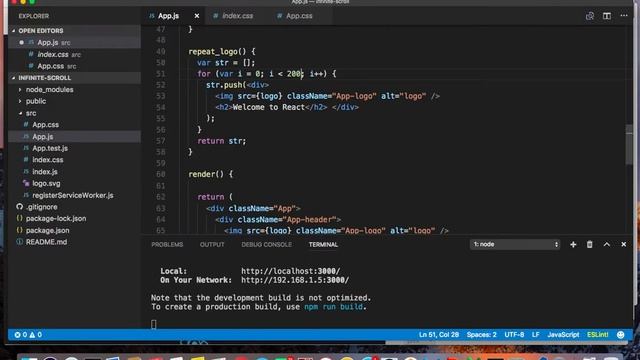Open changes icon in editor toolbar
The width and height of the screenshot is (640, 360).
point(590,16)
